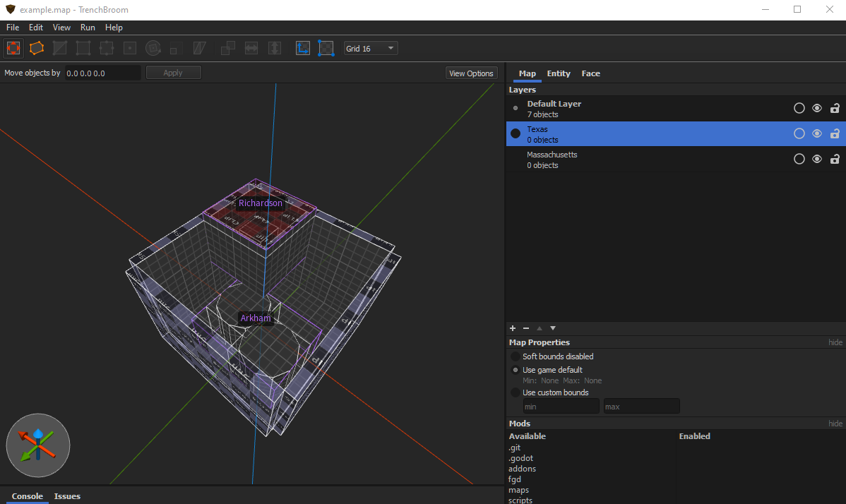Open the Run menu

(88, 28)
